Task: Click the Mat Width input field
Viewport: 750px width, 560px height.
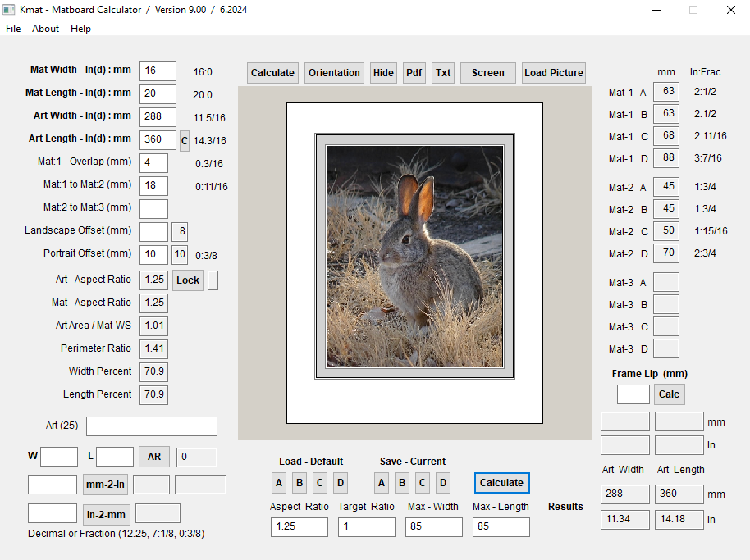Action: (x=158, y=71)
